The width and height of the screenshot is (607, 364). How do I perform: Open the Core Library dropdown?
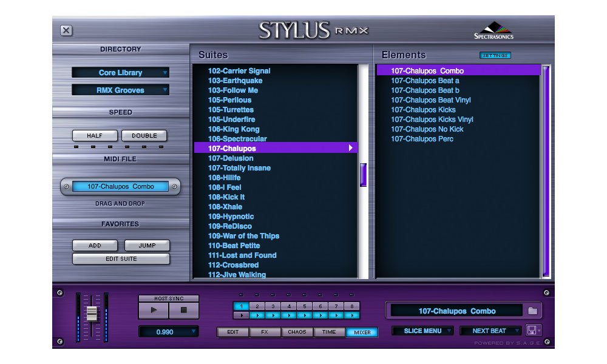pyautogui.click(x=120, y=73)
